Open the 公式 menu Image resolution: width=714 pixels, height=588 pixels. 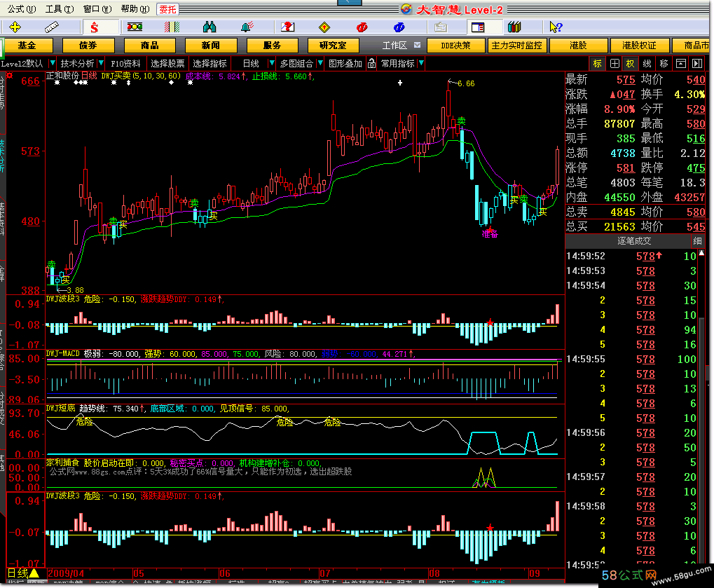(22, 9)
